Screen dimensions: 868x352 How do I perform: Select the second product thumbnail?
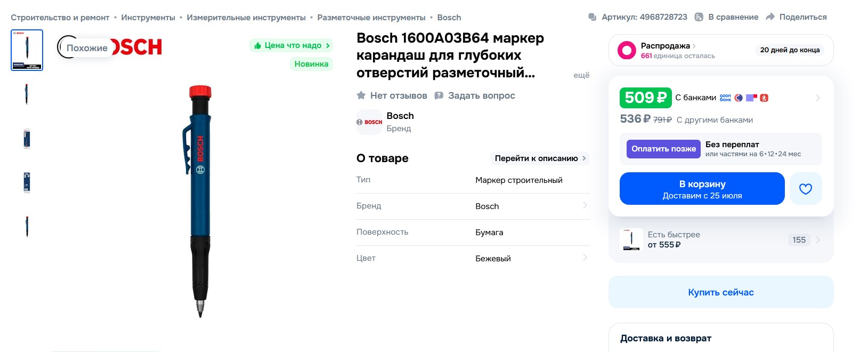[27, 94]
